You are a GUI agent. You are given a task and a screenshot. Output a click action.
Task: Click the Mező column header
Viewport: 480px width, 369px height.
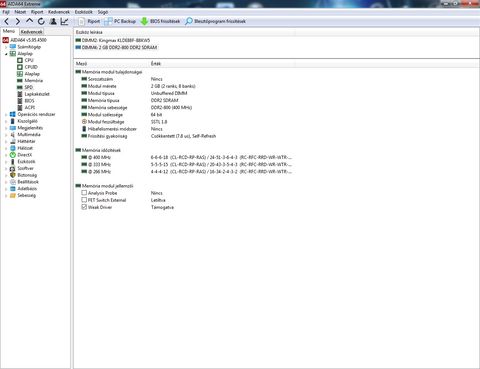[x=112, y=63]
